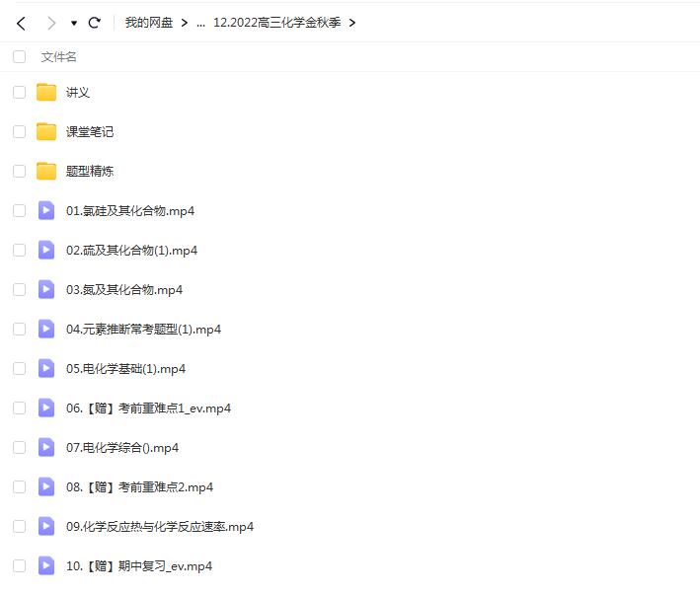700x594 pixels.
Task: Open the 题型精炼 folder icon
Action: 46,171
